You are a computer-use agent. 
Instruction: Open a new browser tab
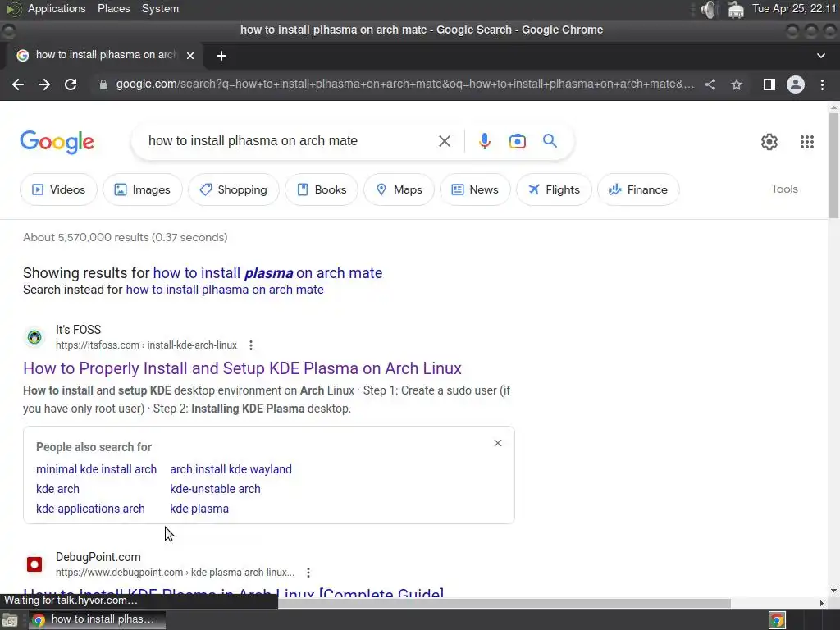click(x=221, y=56)
